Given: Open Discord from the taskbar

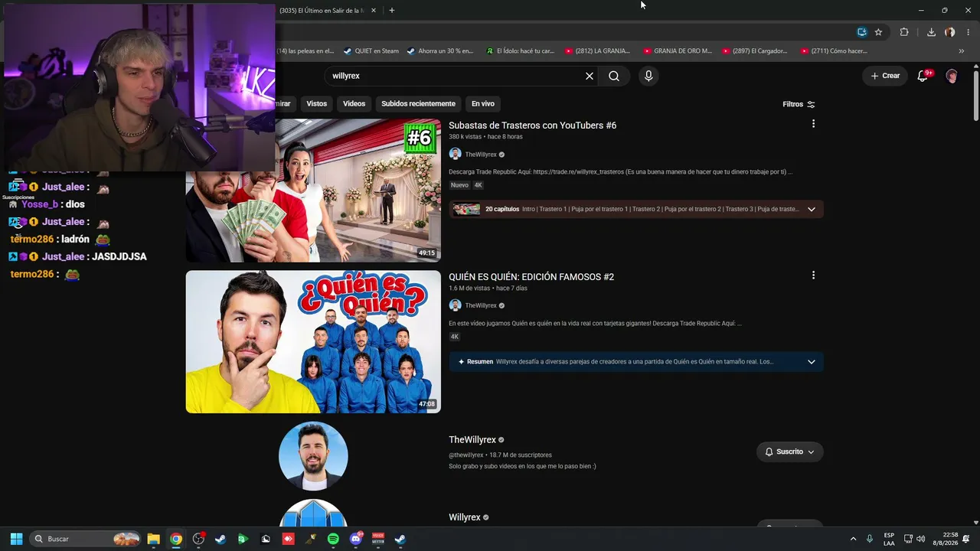Looking at the screenshot, I should [x=355, y=539].
